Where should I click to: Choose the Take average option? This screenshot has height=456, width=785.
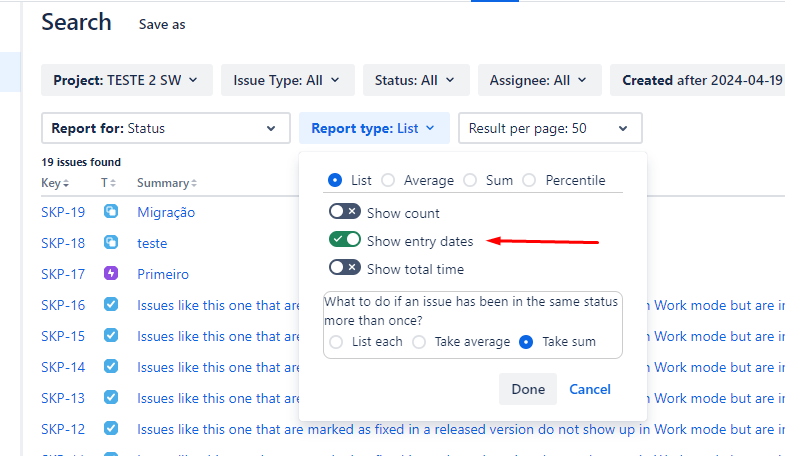point(419,342)
